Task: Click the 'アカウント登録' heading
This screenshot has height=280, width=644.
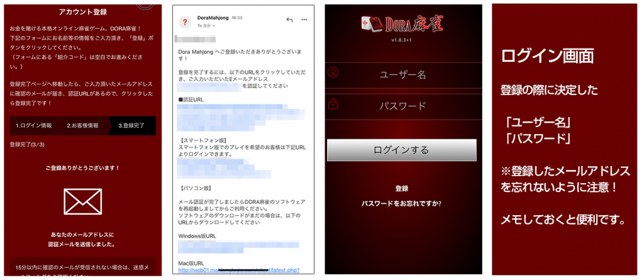Action: point(83,12)
